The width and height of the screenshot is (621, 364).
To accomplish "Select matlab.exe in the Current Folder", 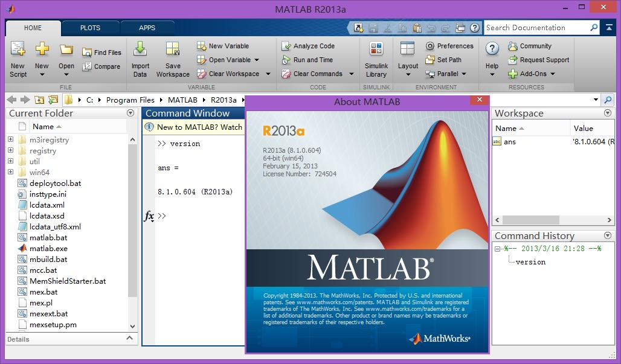I will [x=48, y=248].
